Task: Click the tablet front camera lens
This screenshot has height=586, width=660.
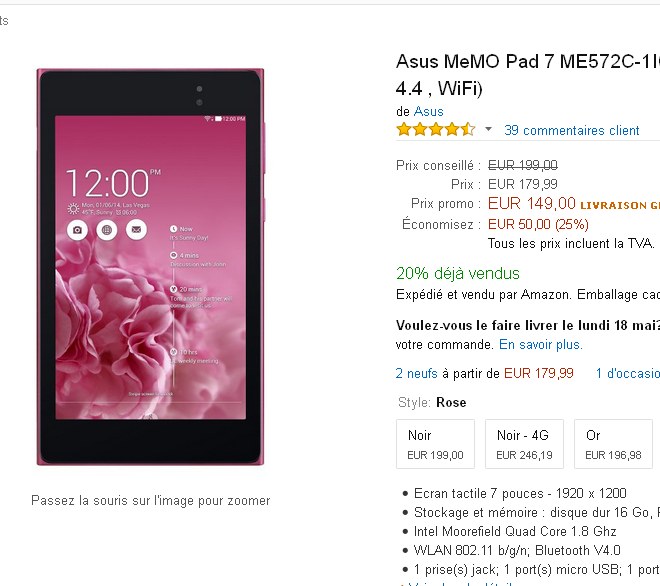Action: pos(198,91)
